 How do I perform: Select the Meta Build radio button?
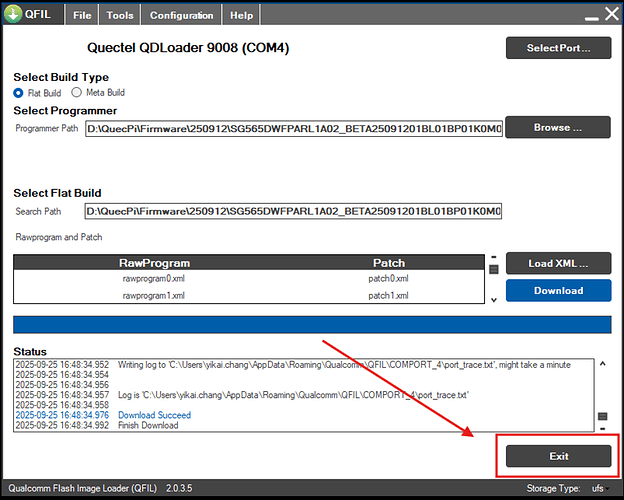coord(76,92)
